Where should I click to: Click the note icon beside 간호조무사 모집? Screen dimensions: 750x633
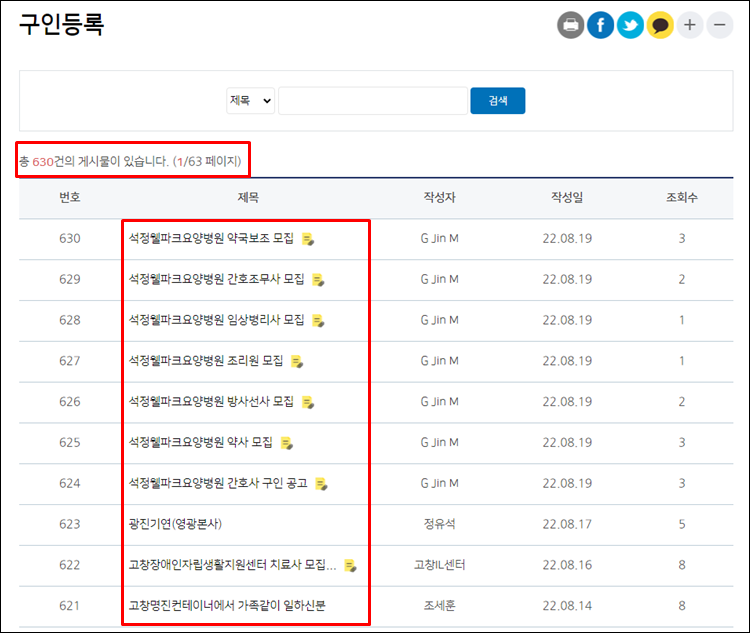coord(318,279)
